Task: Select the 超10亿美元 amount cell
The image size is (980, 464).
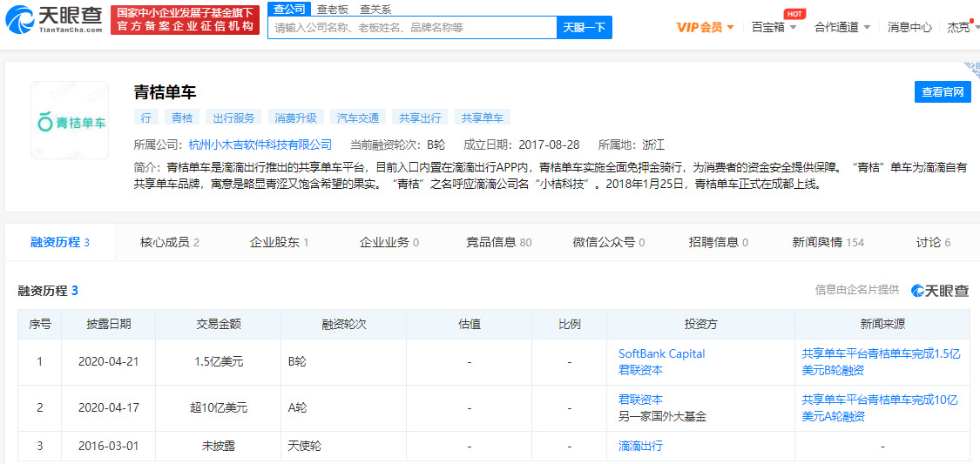Action: click(x=218, y=407)
